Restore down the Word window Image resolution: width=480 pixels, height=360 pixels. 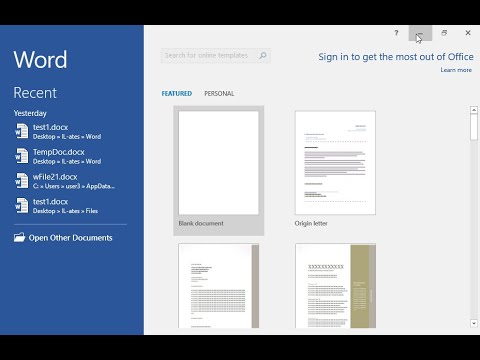444,33
